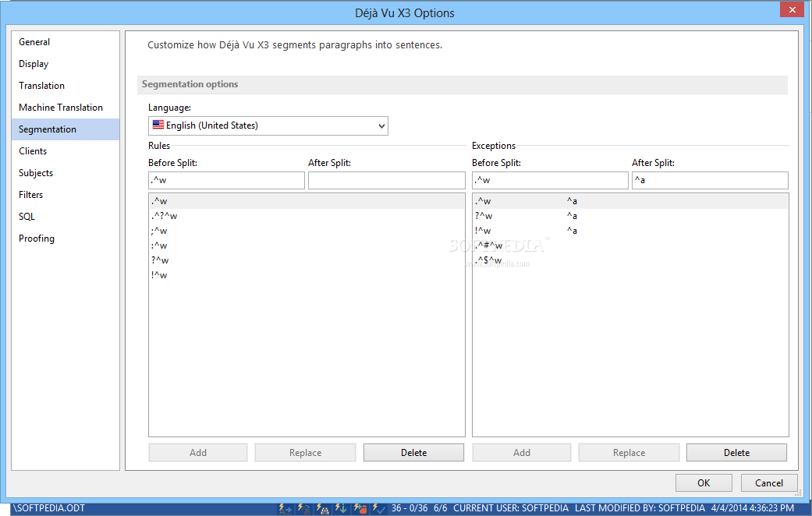Focus the Rules After Split field
This screenshot has width=812, height=516.
(x=386, y=180)
